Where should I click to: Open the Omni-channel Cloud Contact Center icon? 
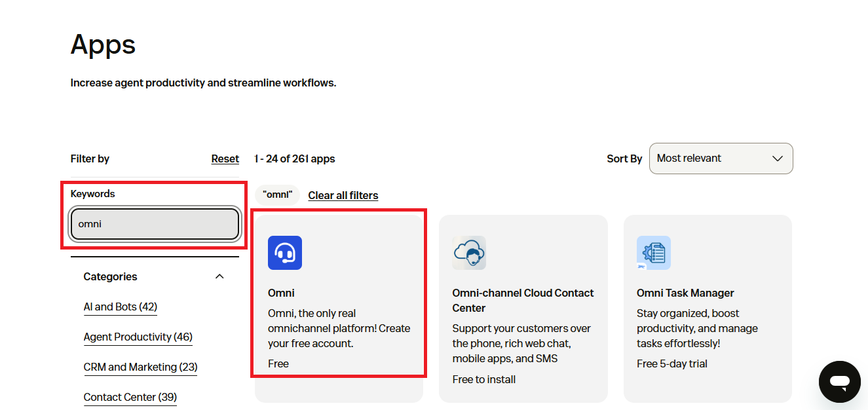click(x=469, y=253)
